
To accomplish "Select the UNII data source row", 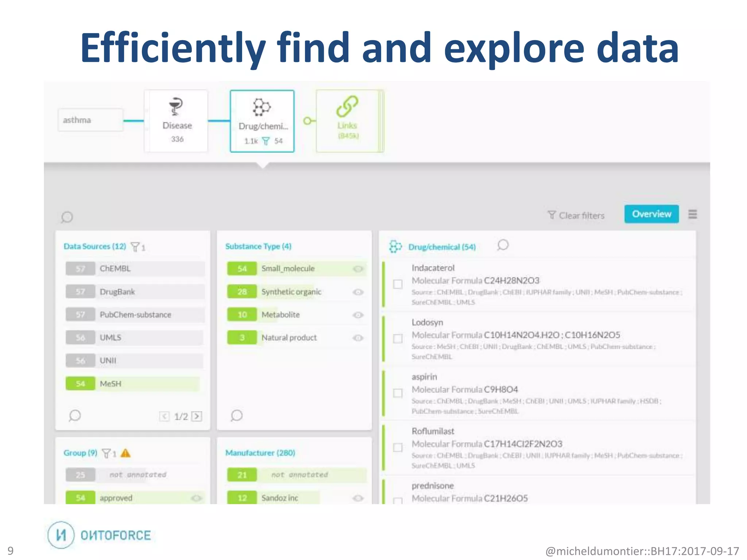I will coord(135,361).
